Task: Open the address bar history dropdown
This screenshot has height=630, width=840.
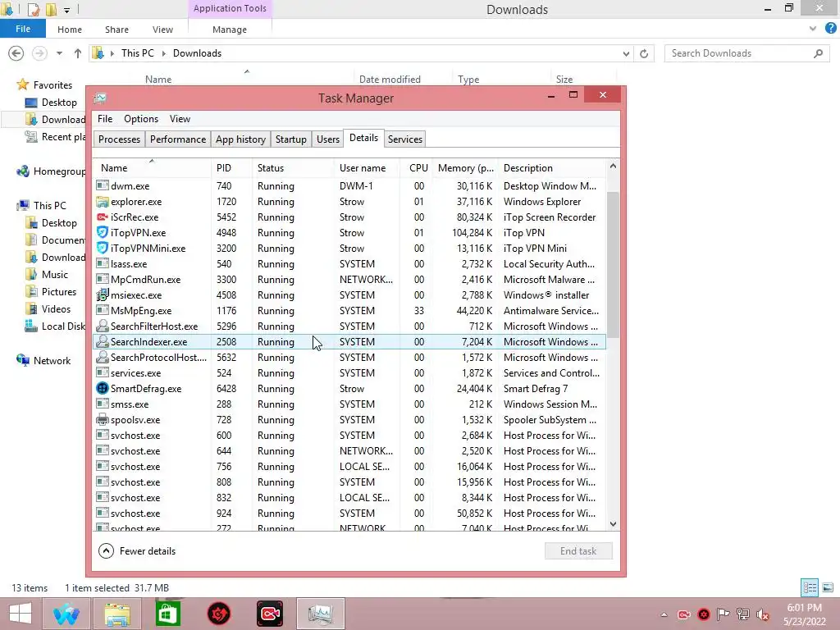Action: pyautogui.click(x=626, y=53)
